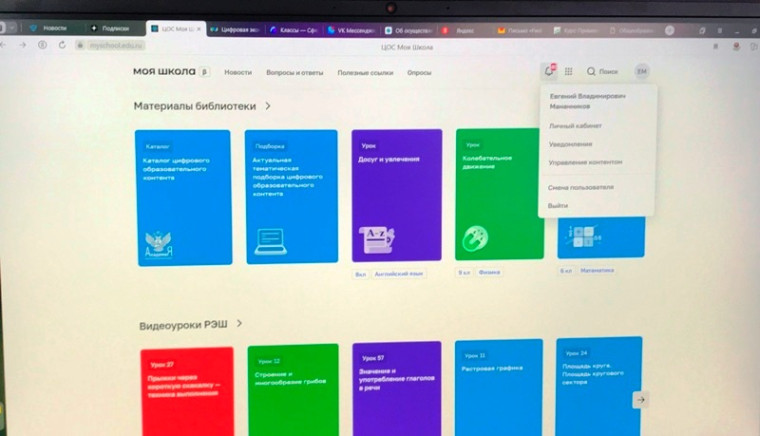Click the Академия eagle logo icon
Screen dimensions: 760x436
click(x=158, y=245)
